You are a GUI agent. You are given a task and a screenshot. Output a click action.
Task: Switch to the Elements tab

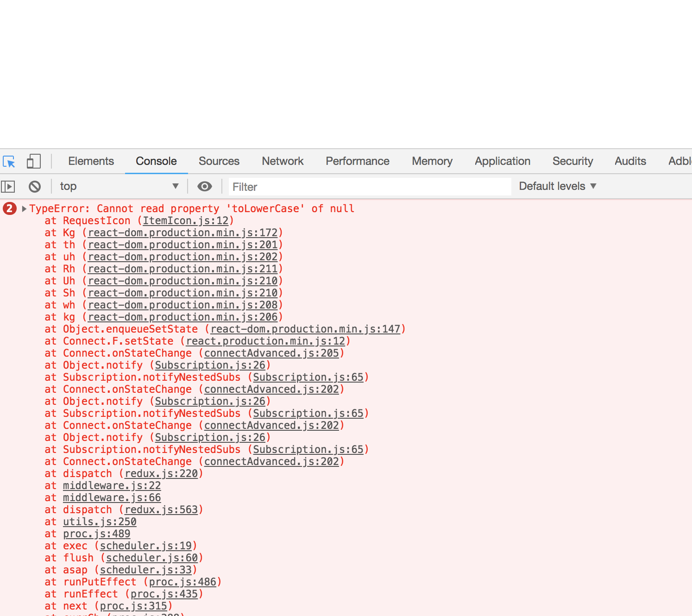(91, 161)
